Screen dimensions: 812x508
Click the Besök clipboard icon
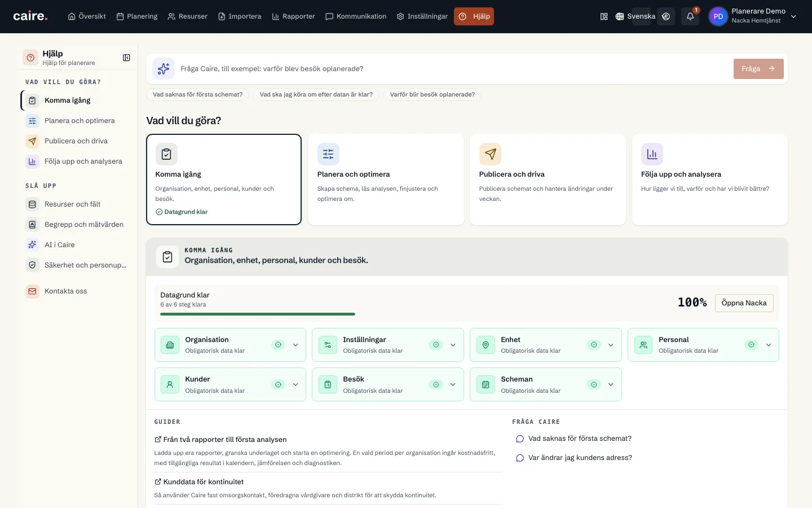(328, 384)
